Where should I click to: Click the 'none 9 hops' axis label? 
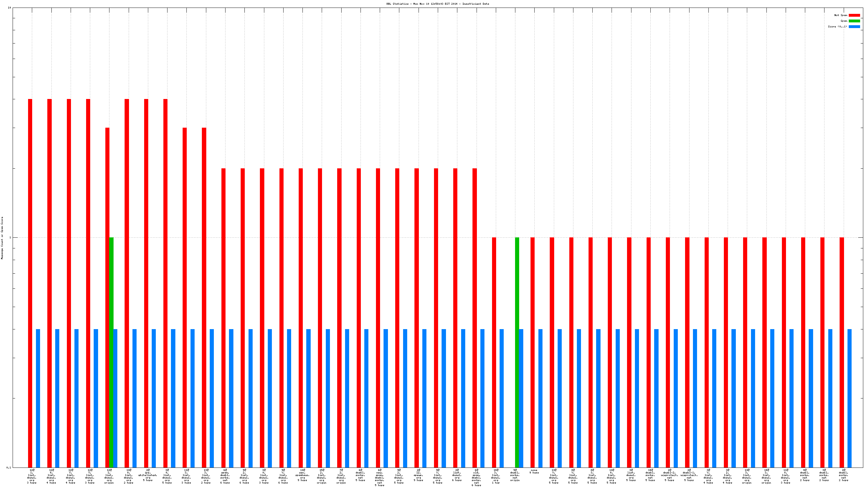pyautogui.click(x=534, y=472)
